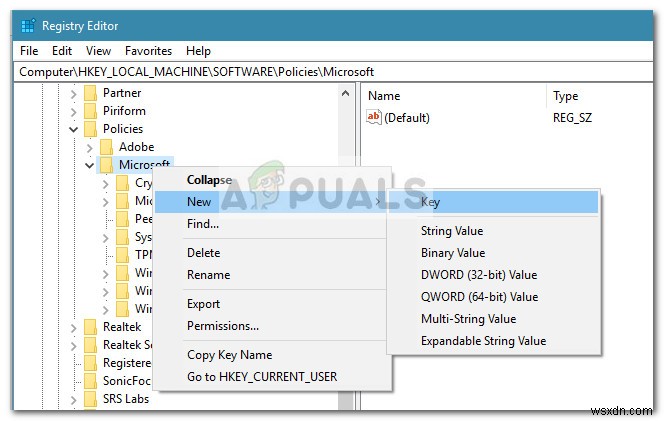Image resolution: width=664 pixels, height=421 pixels.
Task: Click the (Default) string value icon
Action: click(374, 117)
